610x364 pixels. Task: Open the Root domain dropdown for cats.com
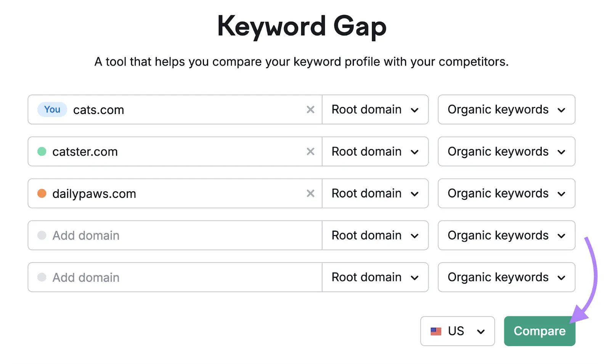click(x=375, y=110)
